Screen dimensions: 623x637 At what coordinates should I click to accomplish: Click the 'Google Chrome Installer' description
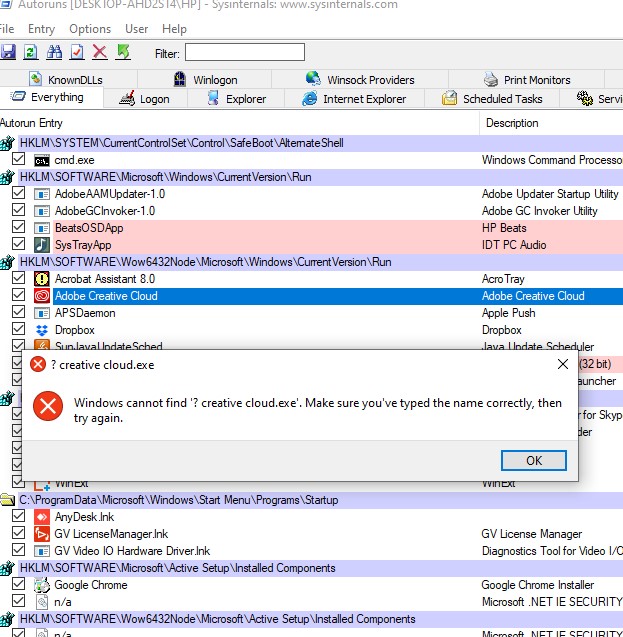538,585
